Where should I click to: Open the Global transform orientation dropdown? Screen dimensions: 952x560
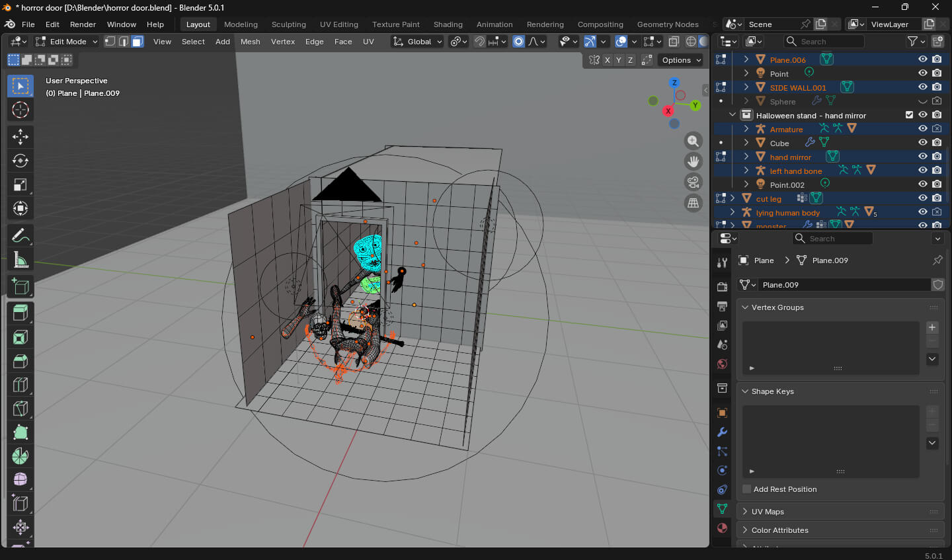tap(417, 42)
